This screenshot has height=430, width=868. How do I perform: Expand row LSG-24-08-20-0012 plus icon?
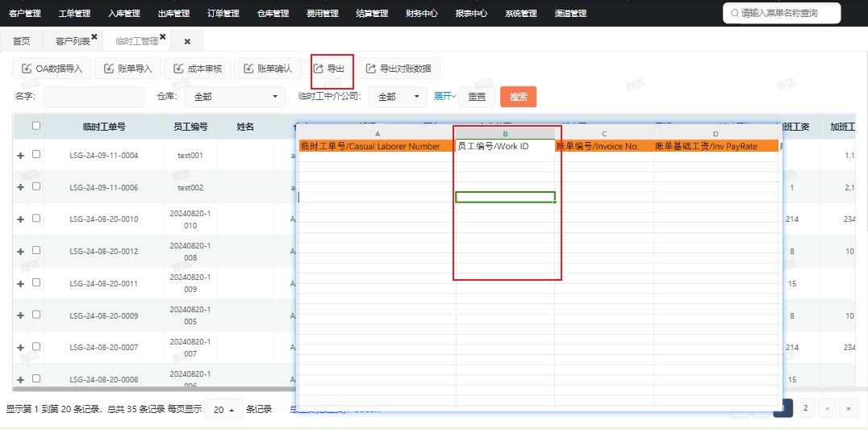tap(20, 251)
